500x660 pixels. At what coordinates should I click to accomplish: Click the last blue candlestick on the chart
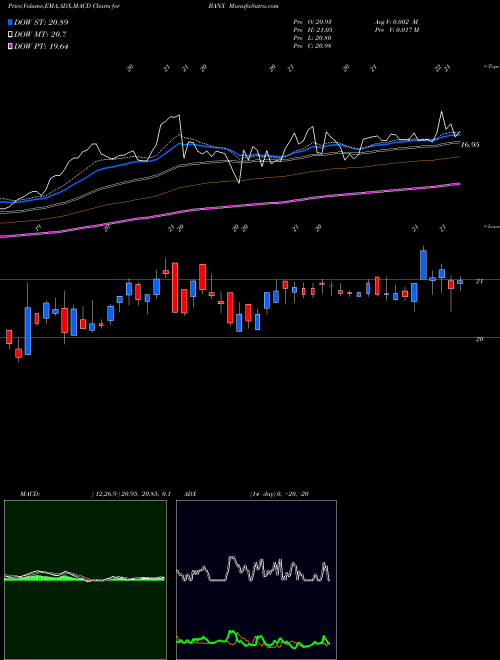pyautogui.click(x=460, y=282)
